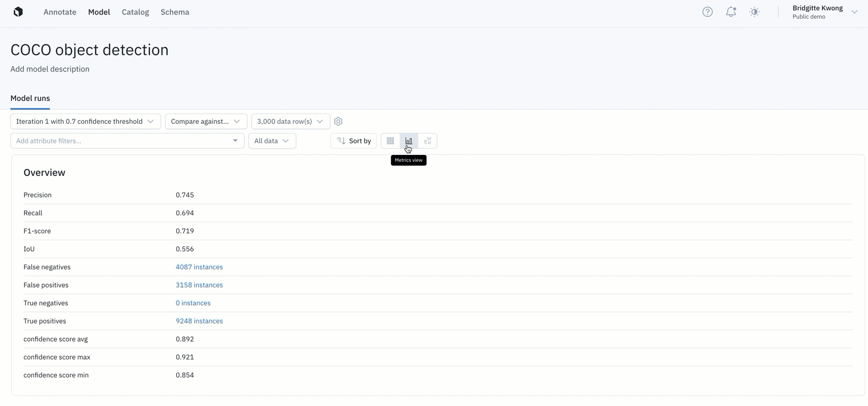Expand the Compare against dropdown
The image size is (868, 406).
tap(206, 121)
